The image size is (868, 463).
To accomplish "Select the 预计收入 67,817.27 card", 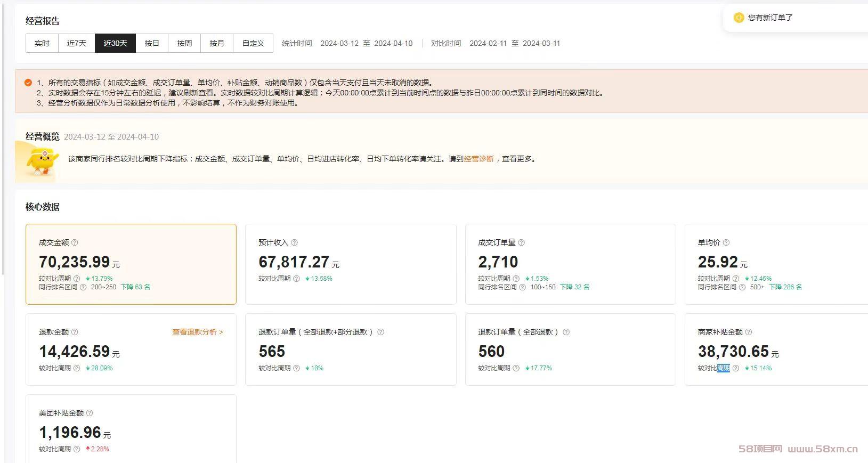I will tap(351, 264).
